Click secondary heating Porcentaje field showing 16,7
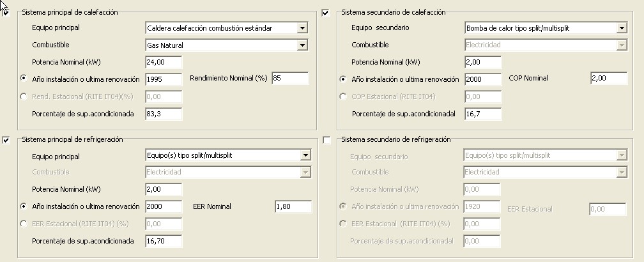This screenshot has height=262, width=644. tap(483, 114)
